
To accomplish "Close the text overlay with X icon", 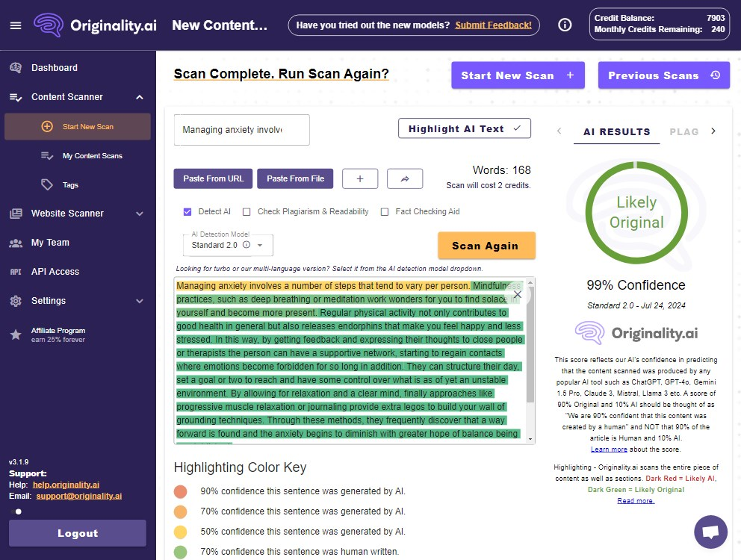I will click(x=518, y=294).
